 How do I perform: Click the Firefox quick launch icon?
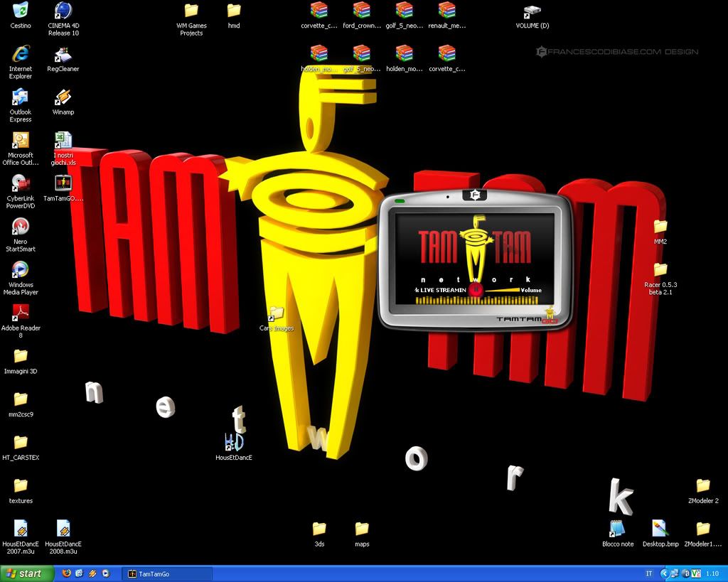point(66,573)
